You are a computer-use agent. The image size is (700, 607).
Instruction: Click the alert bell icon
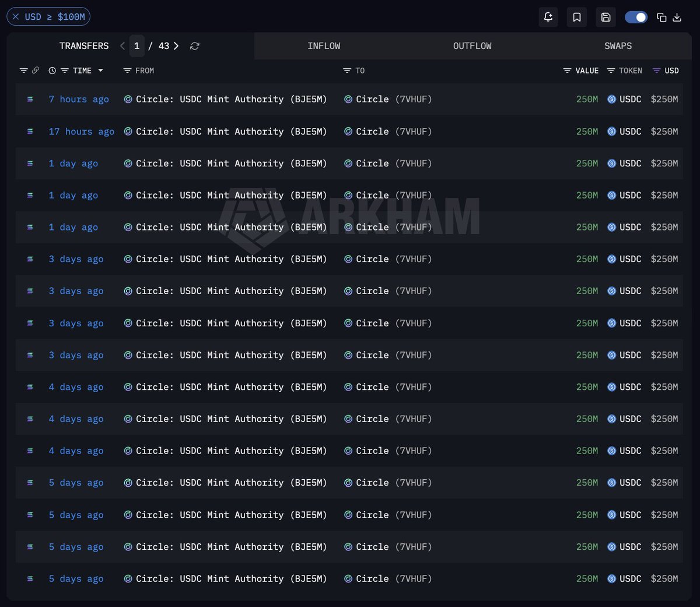[548, 17]
